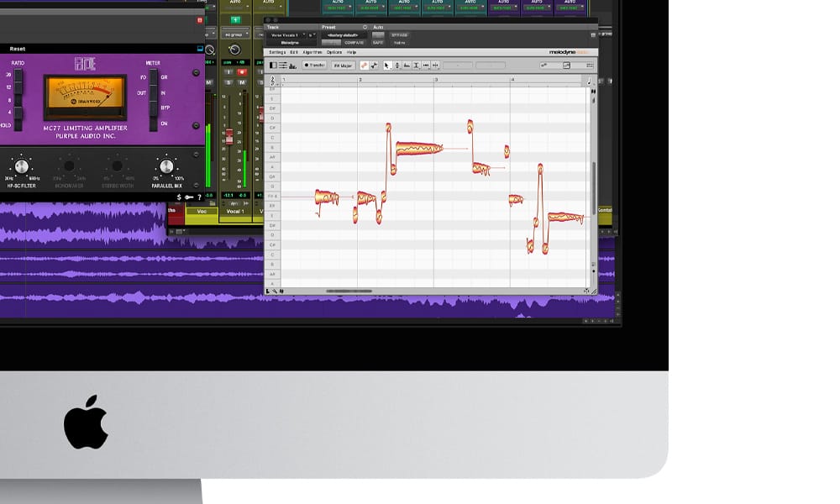Screen dimensions: 840x504
Task: Toggle record arm on Vocal 1 track
Action: click(x=242, y=71)
